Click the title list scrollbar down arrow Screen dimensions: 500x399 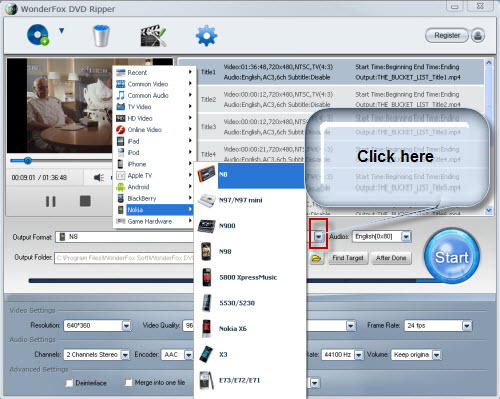coord(489,210)
